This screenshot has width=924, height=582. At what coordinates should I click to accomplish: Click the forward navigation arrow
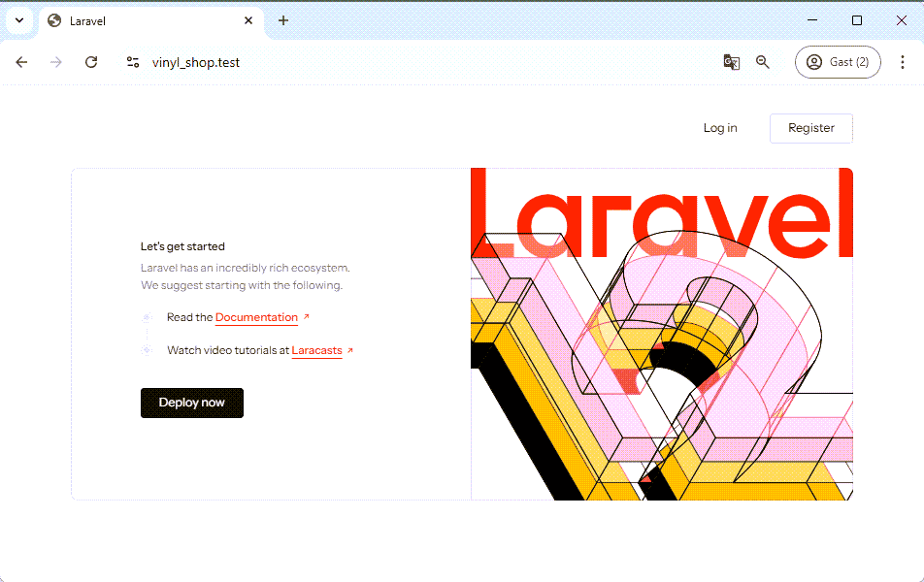point(56,62)
